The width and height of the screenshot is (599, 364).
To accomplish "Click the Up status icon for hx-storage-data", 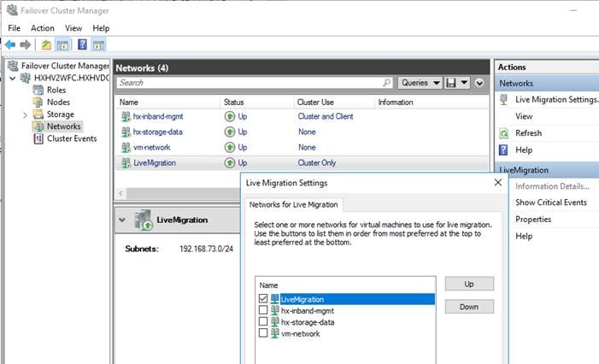I will tap(230, 132).
